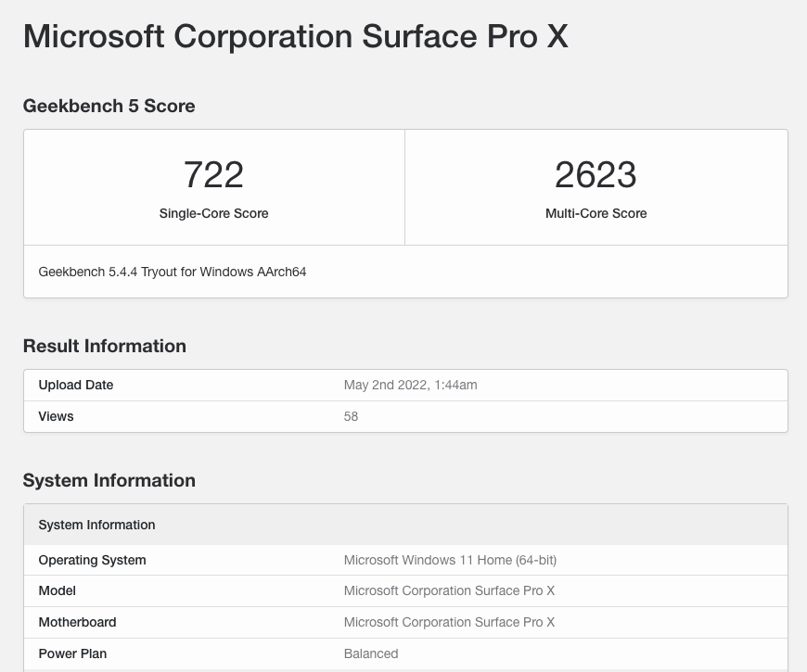Select the Microsoft Windows 11 Home value
Screen dimensions: 807x672
click(450, 560)
